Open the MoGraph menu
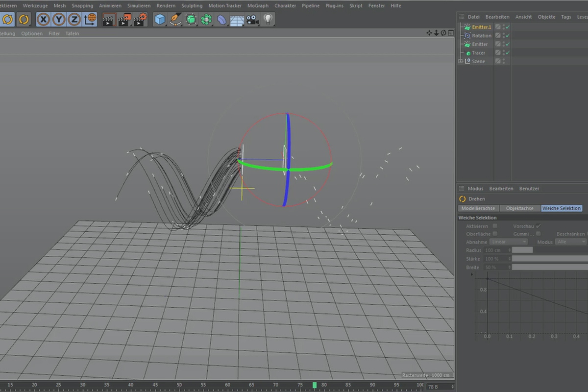The height and width of the screenshot is (392, 588). coord(258,5)
